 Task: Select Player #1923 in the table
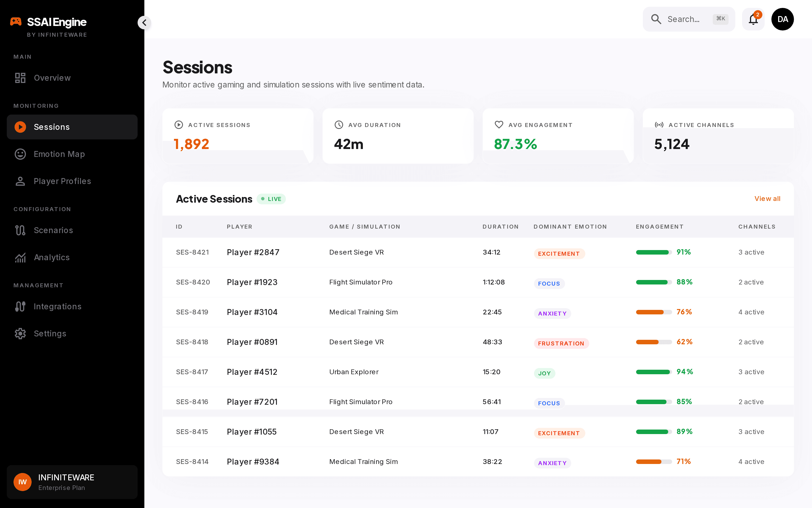(x=252, y=282)
